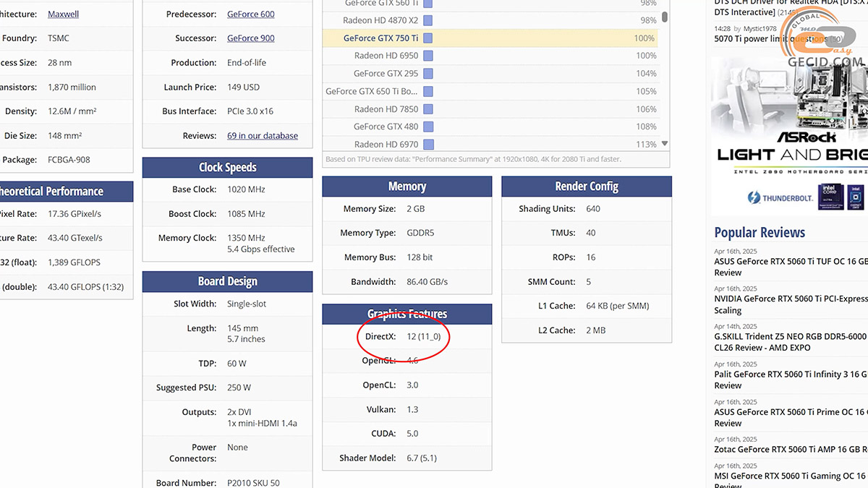Viewport: 868px width, 488px height.
Task: Click the Suggested PSU value 250 W
Action: 239,388
